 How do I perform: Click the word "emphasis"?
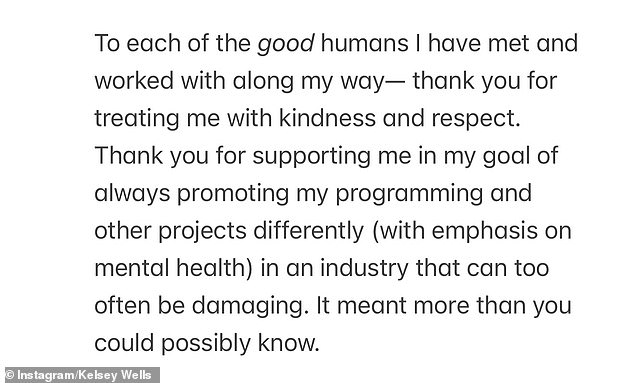coord(485,232)
